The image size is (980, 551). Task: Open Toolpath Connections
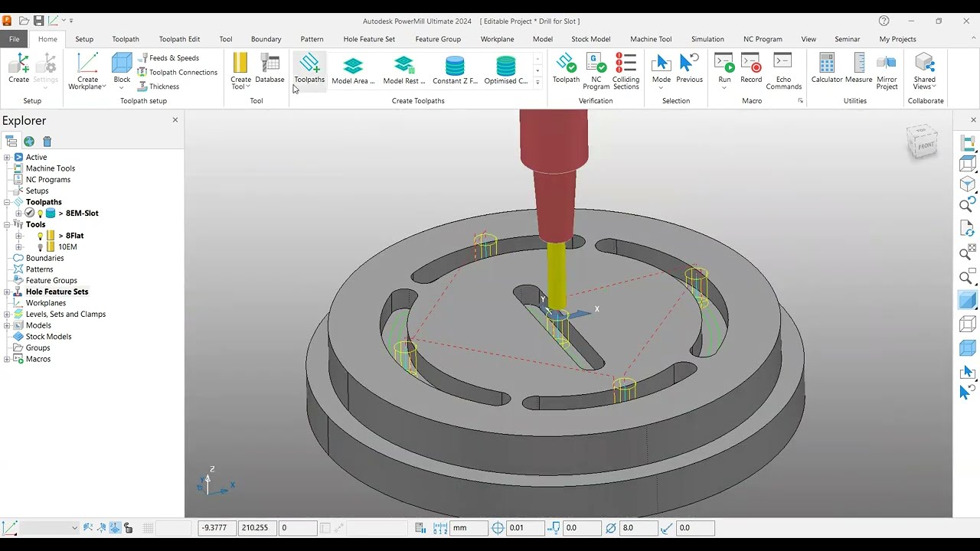click(x=178, y=72)
